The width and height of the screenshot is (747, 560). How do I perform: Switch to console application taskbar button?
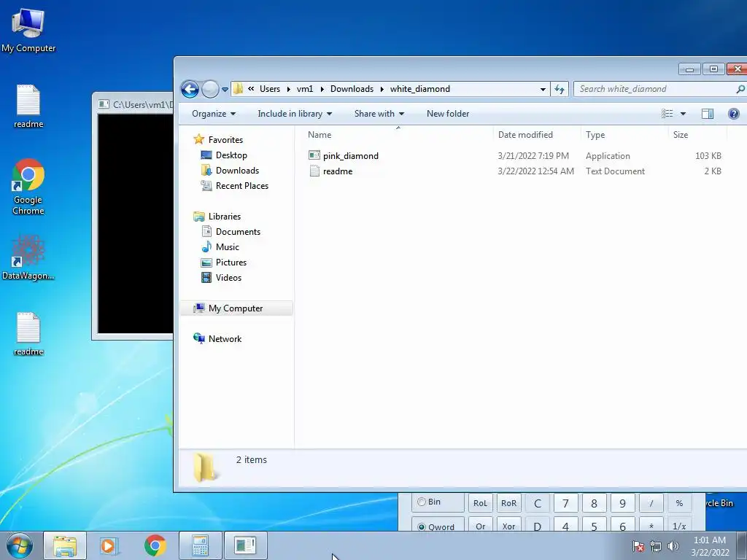246,545
